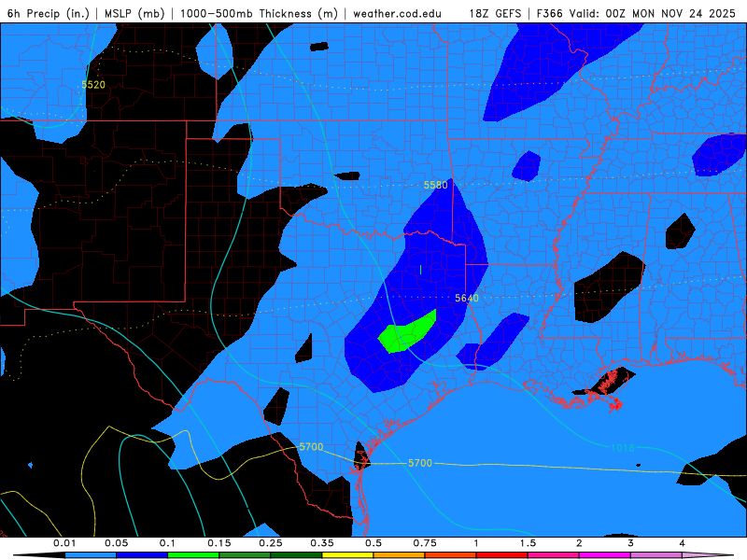The height and width of the screenshot is (560, 747).
Task: Select the 5580 thickness contour label
Action: [435, 185]
